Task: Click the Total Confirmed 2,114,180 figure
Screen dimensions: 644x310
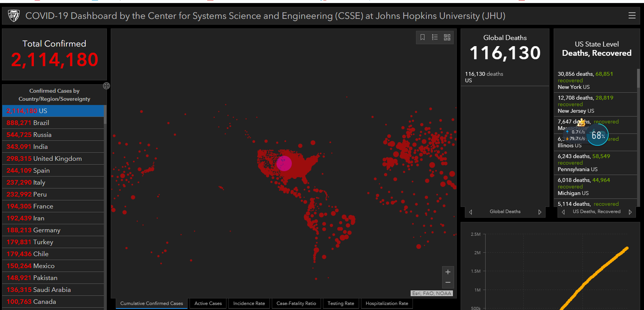Action: 55,60
